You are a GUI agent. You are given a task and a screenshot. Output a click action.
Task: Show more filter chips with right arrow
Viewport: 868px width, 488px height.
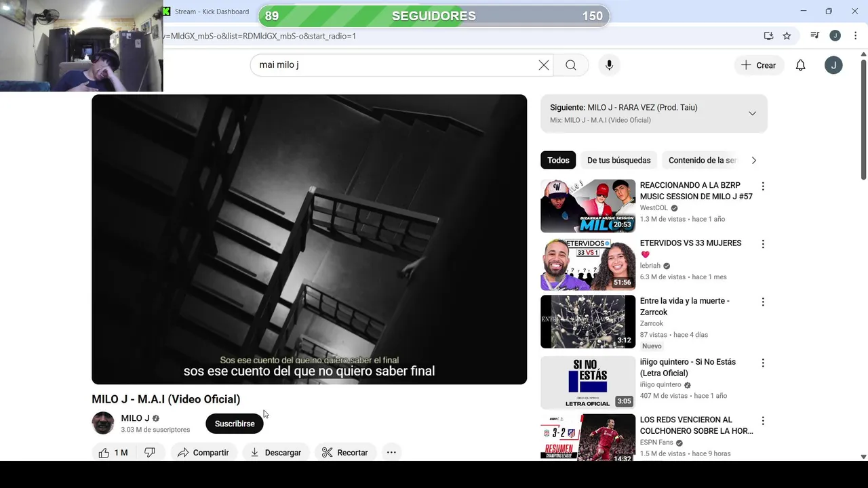[753, 161]
